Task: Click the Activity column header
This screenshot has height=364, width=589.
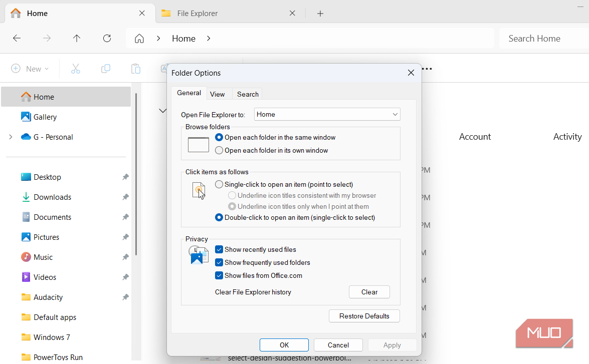Action: pos(567,137)
